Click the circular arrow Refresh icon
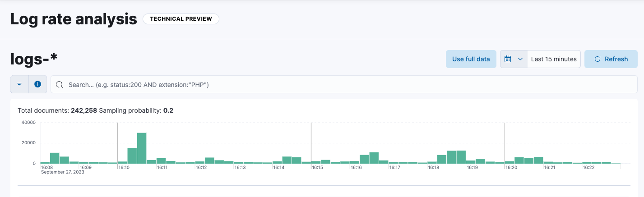 597,59
